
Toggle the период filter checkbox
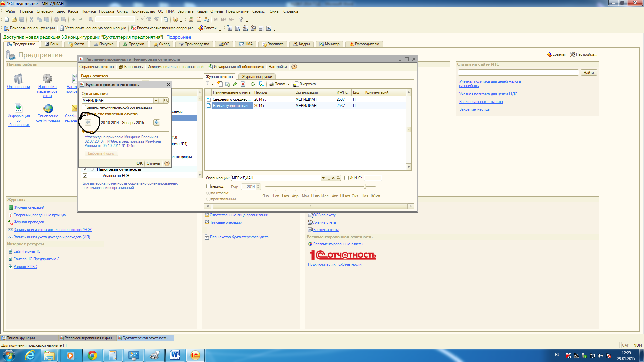[x=208, y=186]
